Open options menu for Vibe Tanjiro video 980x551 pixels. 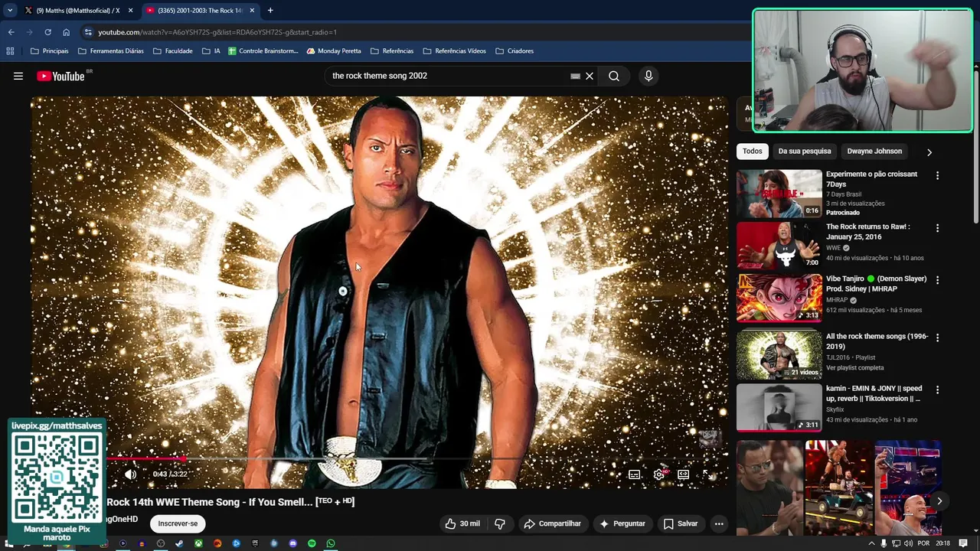[937, 280]
